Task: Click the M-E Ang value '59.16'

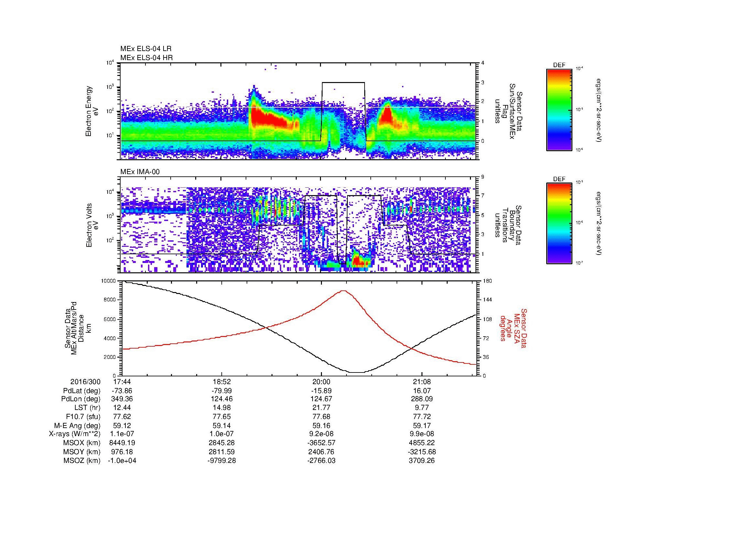Action: (321, 425)
